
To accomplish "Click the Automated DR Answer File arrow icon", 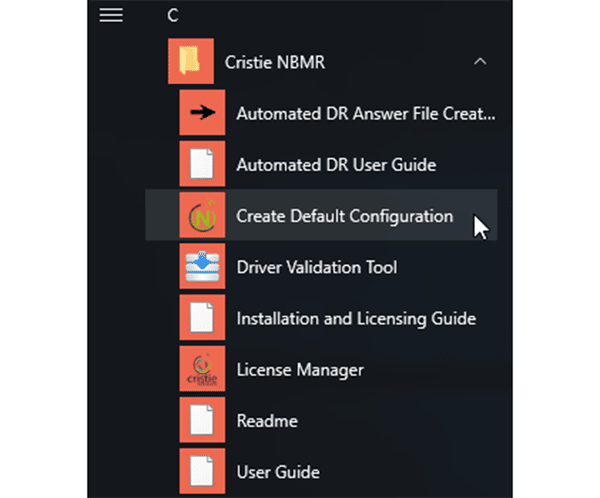I will [x=202, y=113].
